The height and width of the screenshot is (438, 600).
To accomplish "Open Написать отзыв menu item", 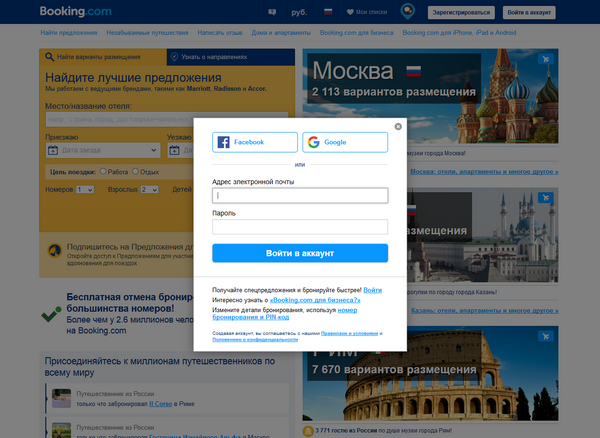I will [220, 33].
